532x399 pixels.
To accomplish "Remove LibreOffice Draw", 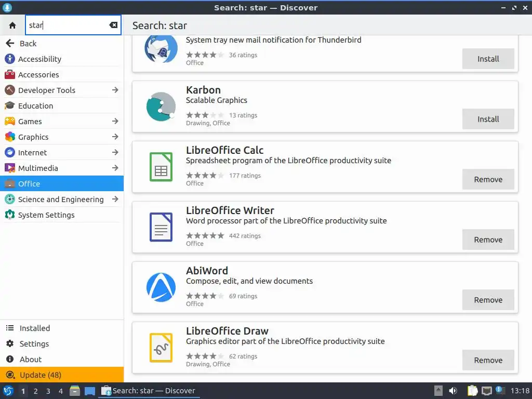I will [x=488, y=361].
